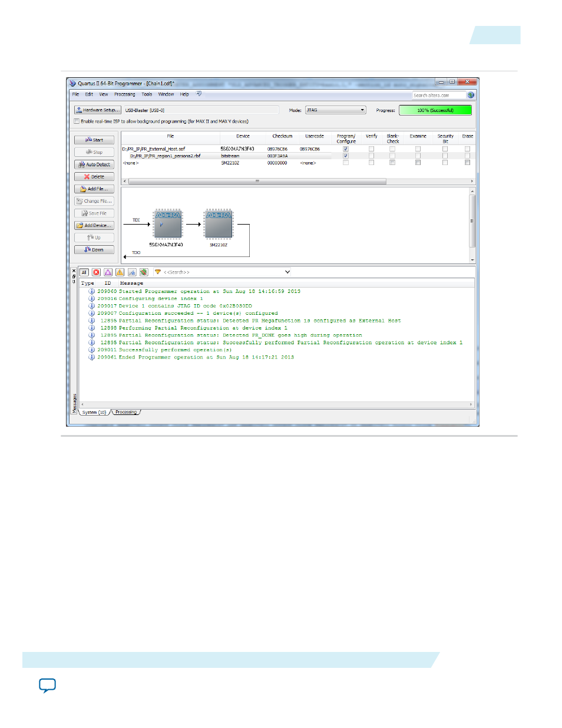Open the message Search filter dropdown
The image size is (562, 728).
pyautogui.click(x=287, y=272)
